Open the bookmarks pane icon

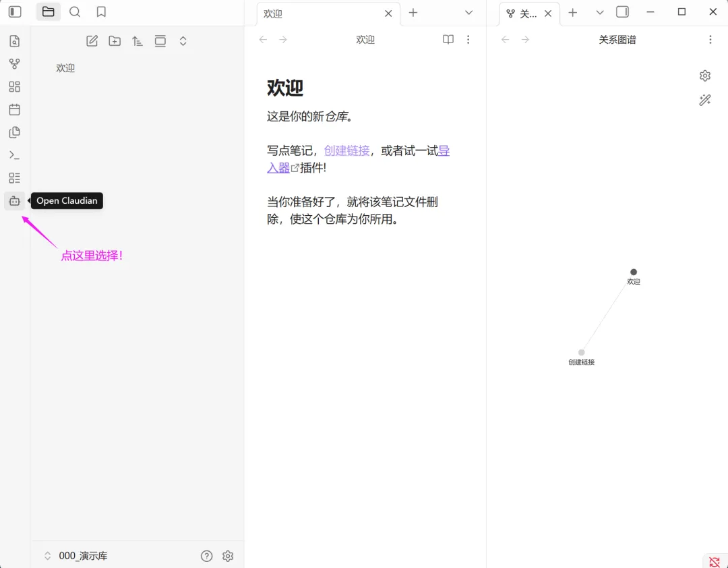[101, 11]
